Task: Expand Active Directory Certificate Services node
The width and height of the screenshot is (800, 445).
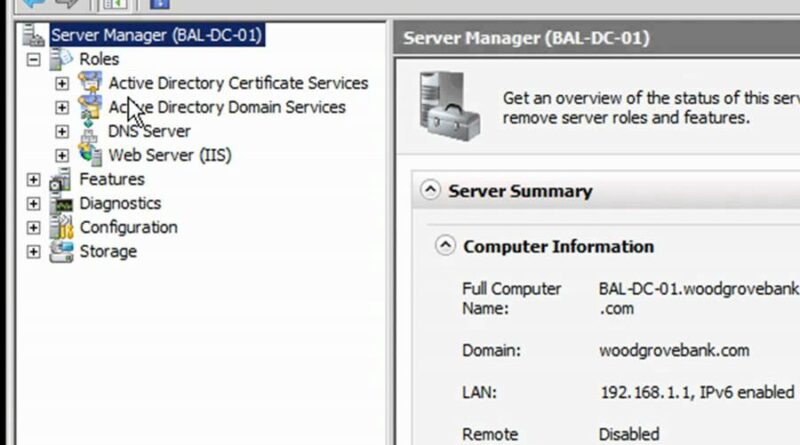Action: [62, 83]
